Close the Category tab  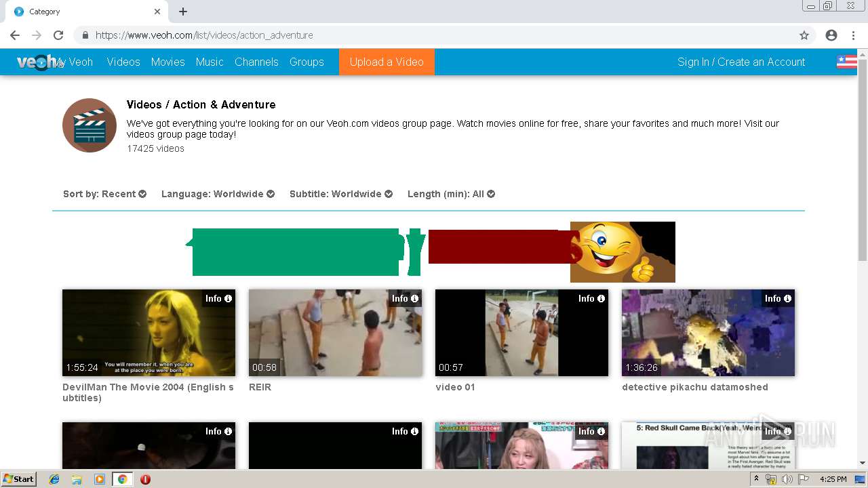(157, 12)
